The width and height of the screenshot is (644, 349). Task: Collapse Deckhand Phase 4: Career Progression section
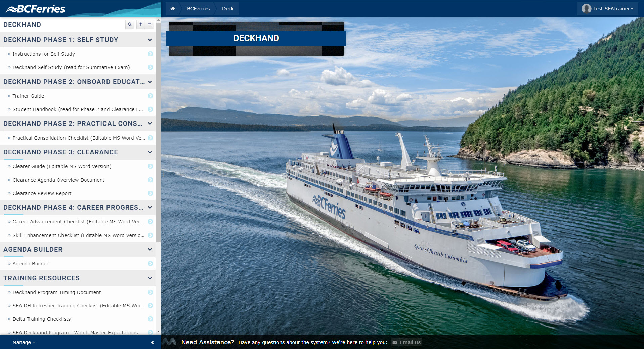click(150, 207)
